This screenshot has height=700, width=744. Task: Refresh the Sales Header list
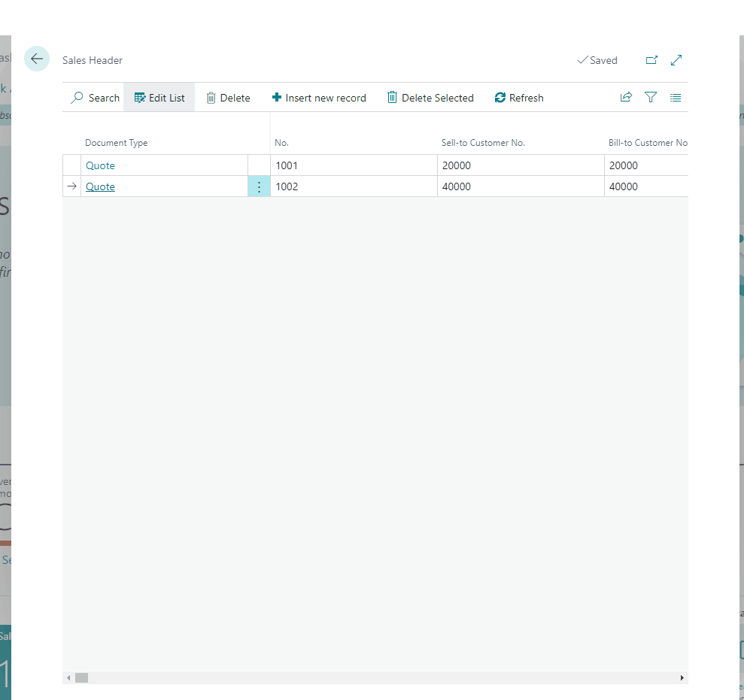point(519,98)
